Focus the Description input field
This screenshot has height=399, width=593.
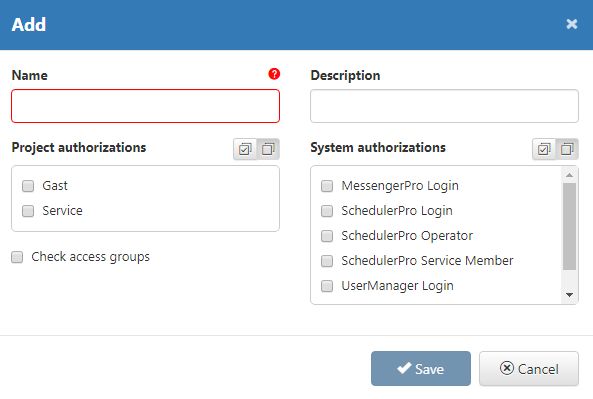[444, 106]
